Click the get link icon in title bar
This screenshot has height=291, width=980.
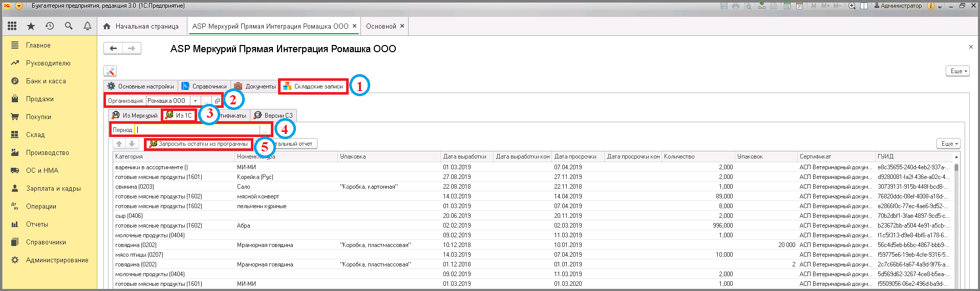point(762,6)
